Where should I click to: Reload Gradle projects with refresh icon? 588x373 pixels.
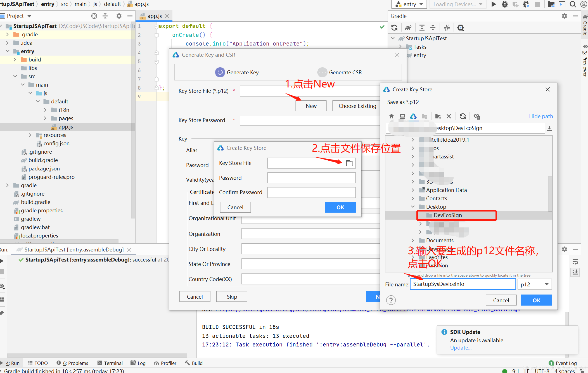(394, 28)
